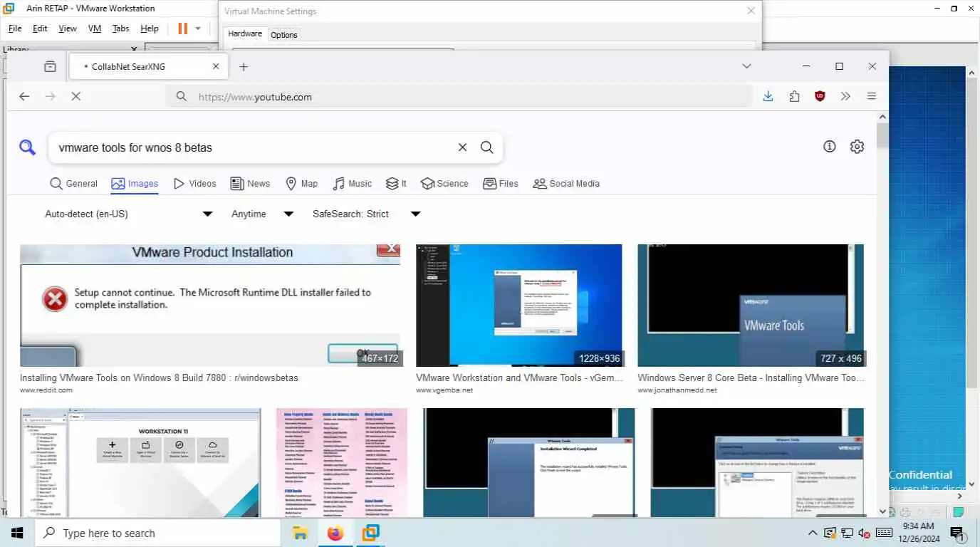Viewport: 980px width, 547px height.
Task: Open VMware Product Installation error thumbnail
Action: point(210,306)
